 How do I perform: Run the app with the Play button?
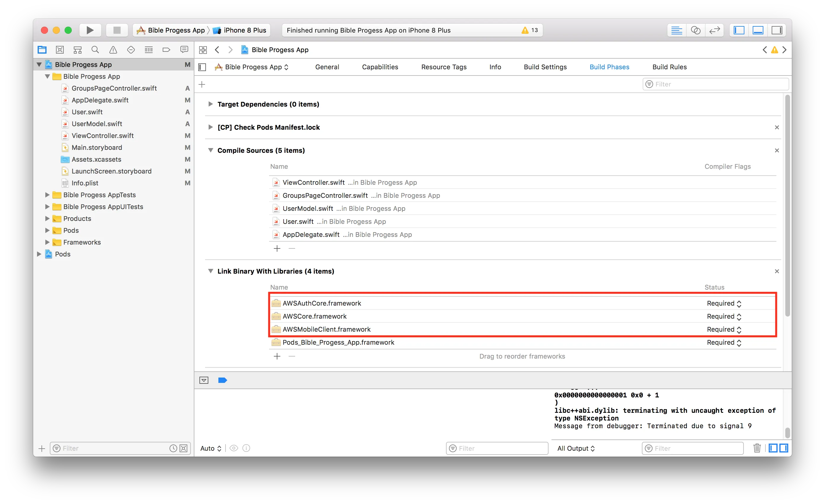90,30
